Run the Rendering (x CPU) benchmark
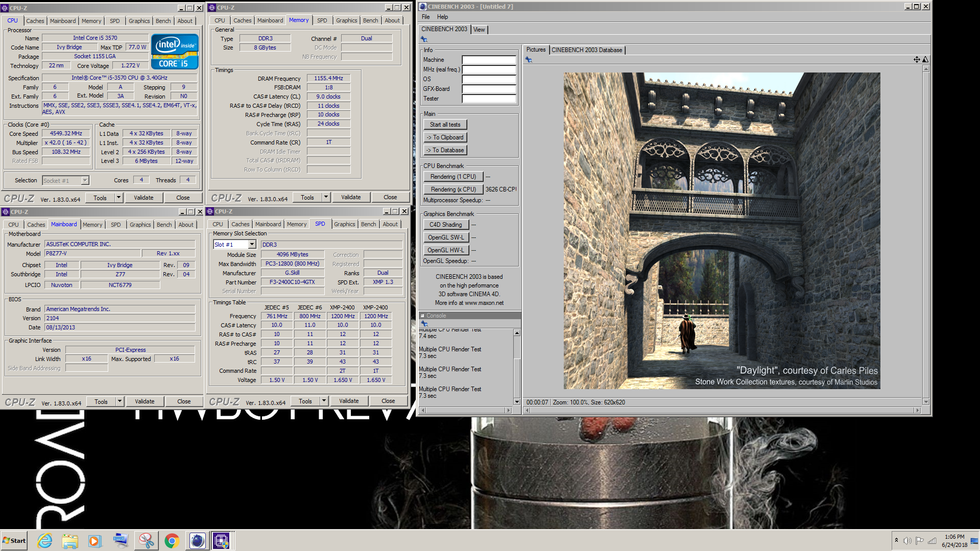980x551 pixels. pyautogui.click(x=453, y=189)
